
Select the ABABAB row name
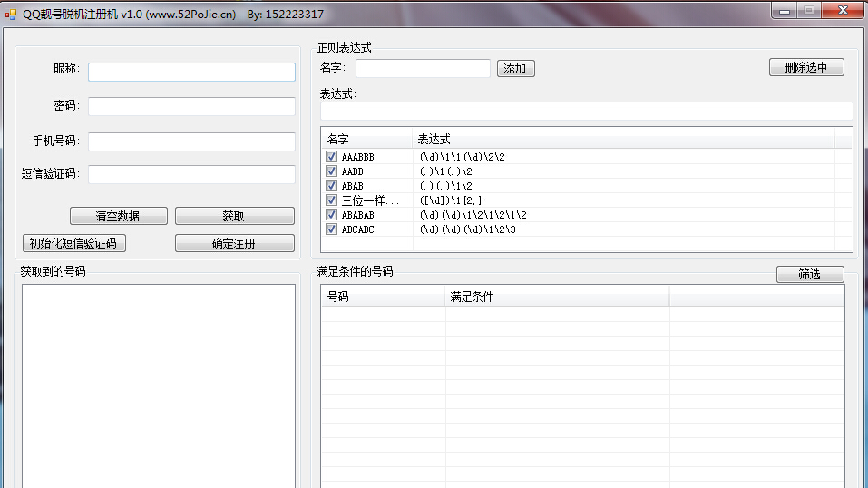click(357, 215)
